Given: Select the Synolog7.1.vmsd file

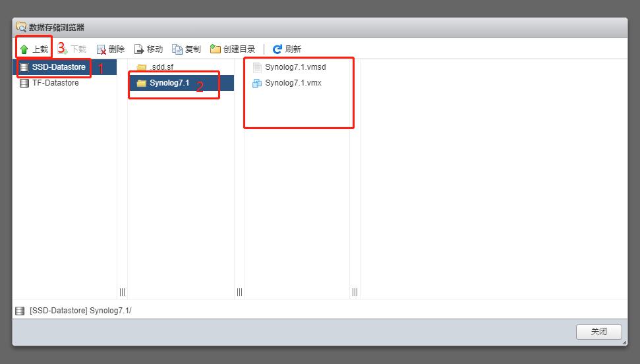Looking at the screenshot, I should coord(297,67).
